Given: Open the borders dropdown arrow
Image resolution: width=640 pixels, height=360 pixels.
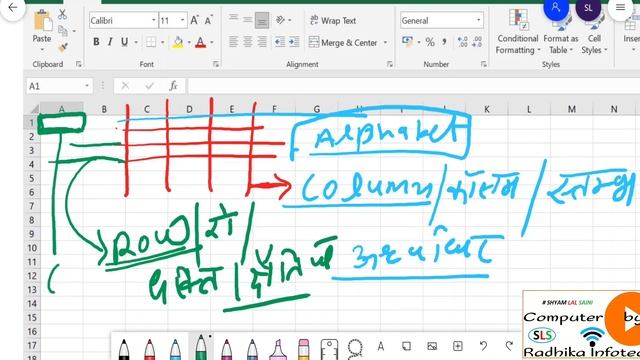Looking at the screenshot, I should pyautogui.click(x=162, y=42).
